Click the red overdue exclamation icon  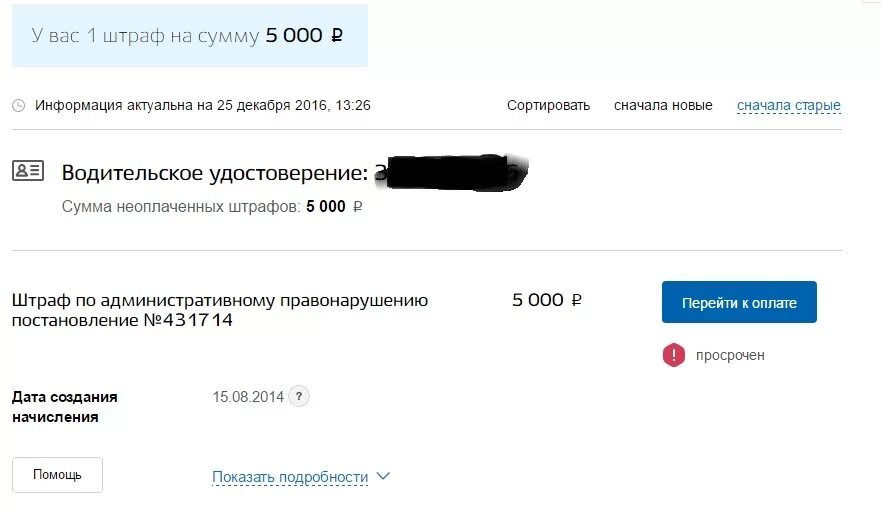674,355
